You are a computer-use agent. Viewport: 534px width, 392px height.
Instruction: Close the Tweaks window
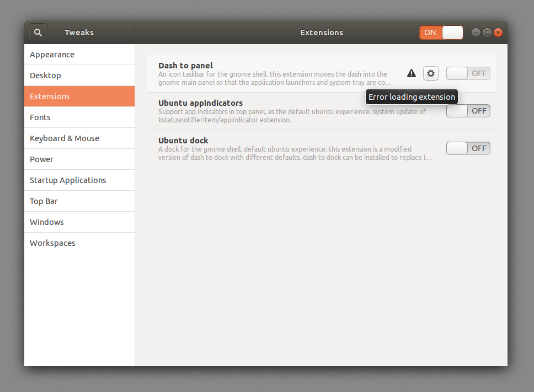(498, 33)
